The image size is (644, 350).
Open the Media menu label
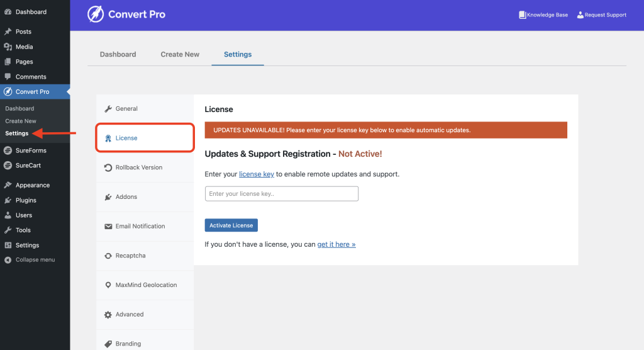click(25, 47)
